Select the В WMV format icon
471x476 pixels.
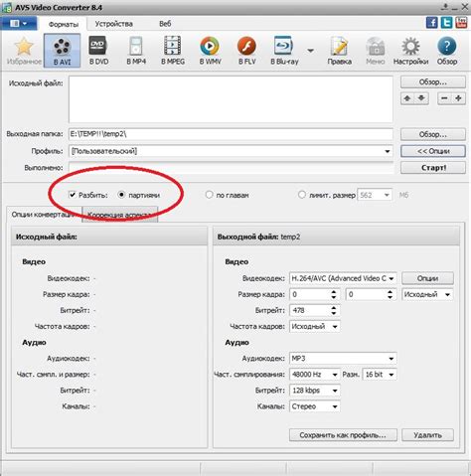[x=210, y=51]
